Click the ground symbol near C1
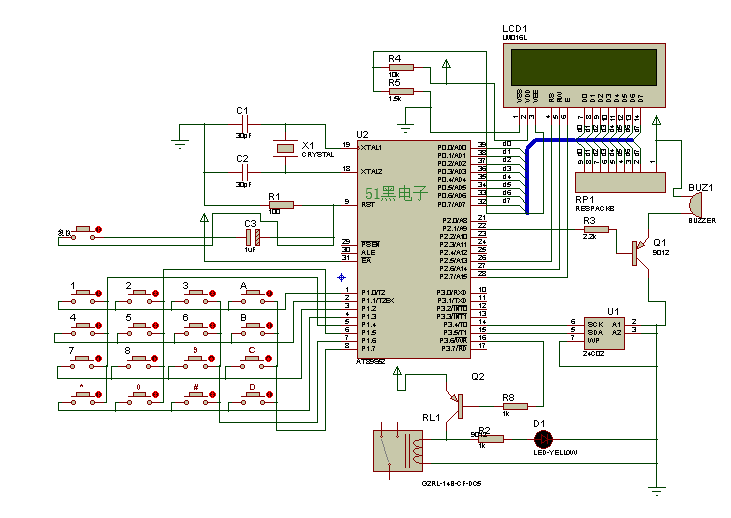Screen dimensions: 731x518 coord(179,144)
